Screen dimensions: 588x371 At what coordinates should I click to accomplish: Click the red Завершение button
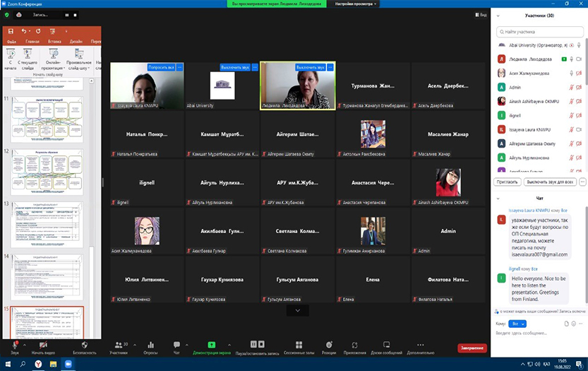[472, 348]
